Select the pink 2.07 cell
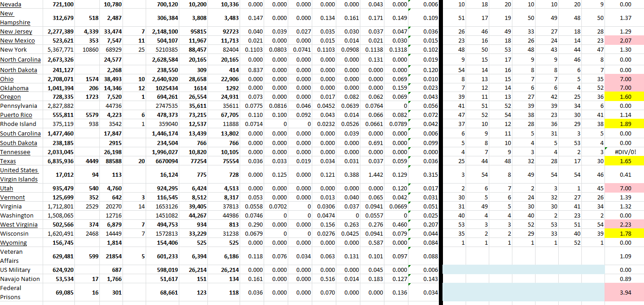Image resolution: width=644 pixels, height=305 pixels. click(x=625, y=41)
